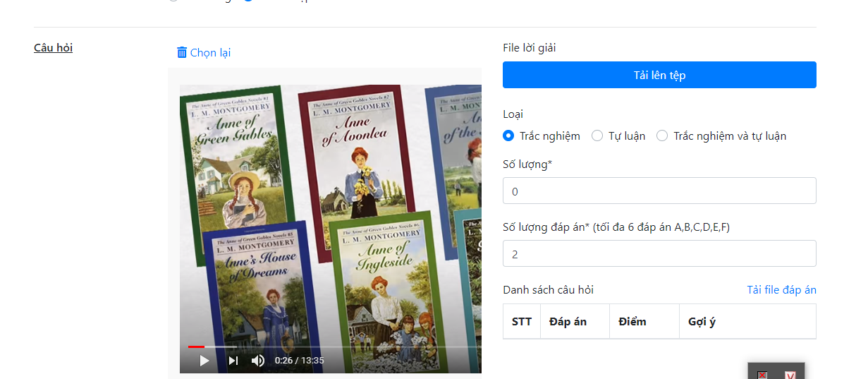
Task: Click the Câu hỏi section label
Action: coord(54,47)
